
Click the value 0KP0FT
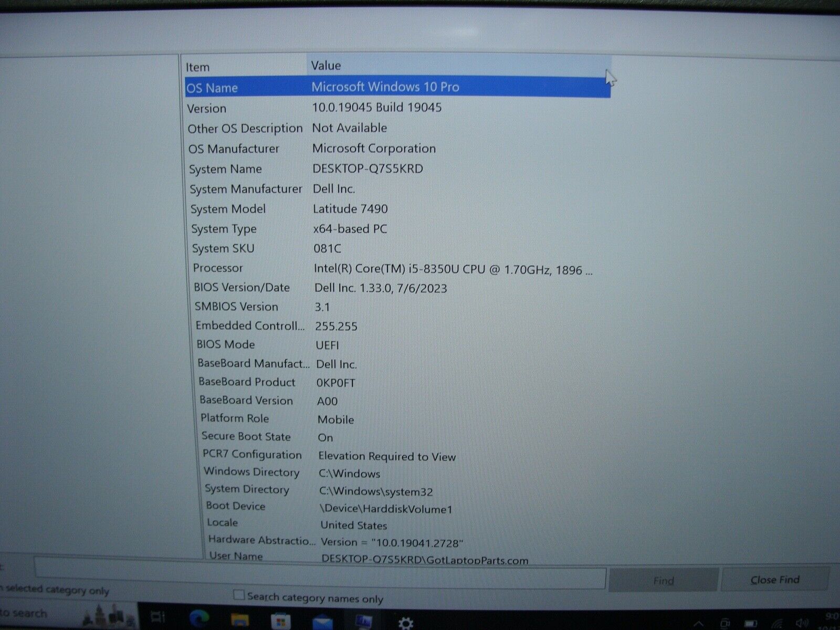coord(336,383)
